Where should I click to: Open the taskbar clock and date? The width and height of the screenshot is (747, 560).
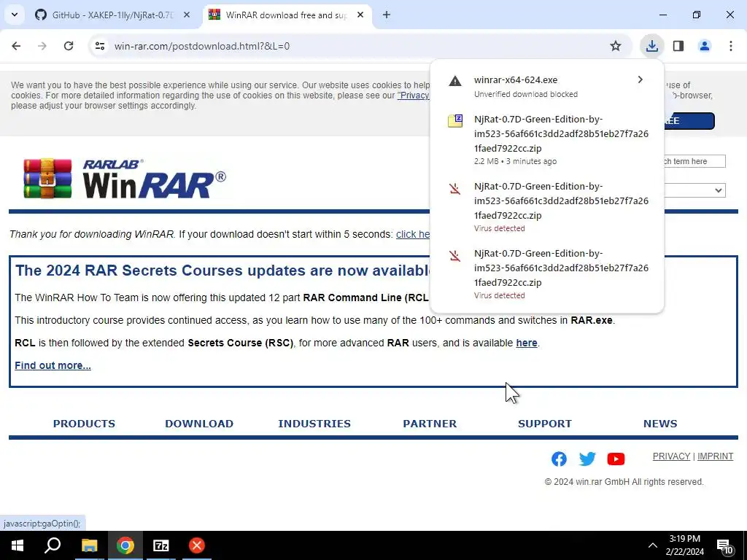(x=684, y=545)
